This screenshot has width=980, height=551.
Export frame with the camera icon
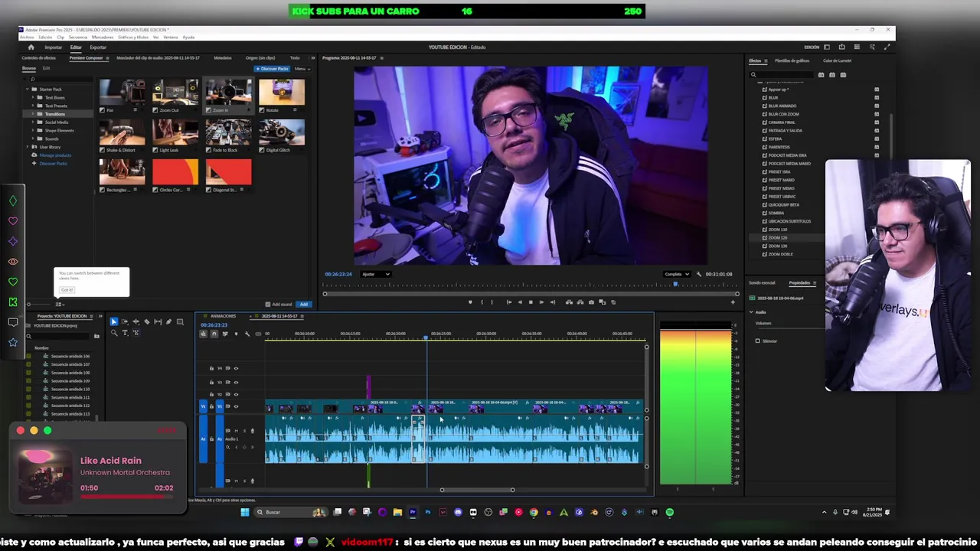click(x=591, y=302)
